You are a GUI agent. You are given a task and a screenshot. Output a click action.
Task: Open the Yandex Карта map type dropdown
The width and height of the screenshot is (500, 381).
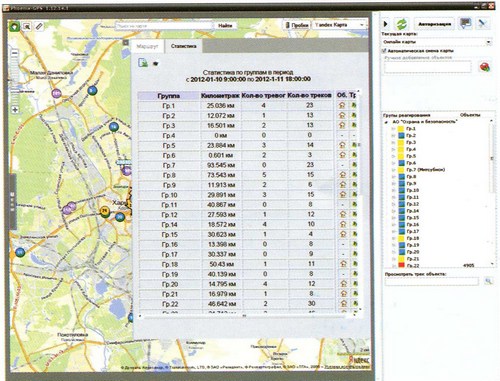coord(339,25)
